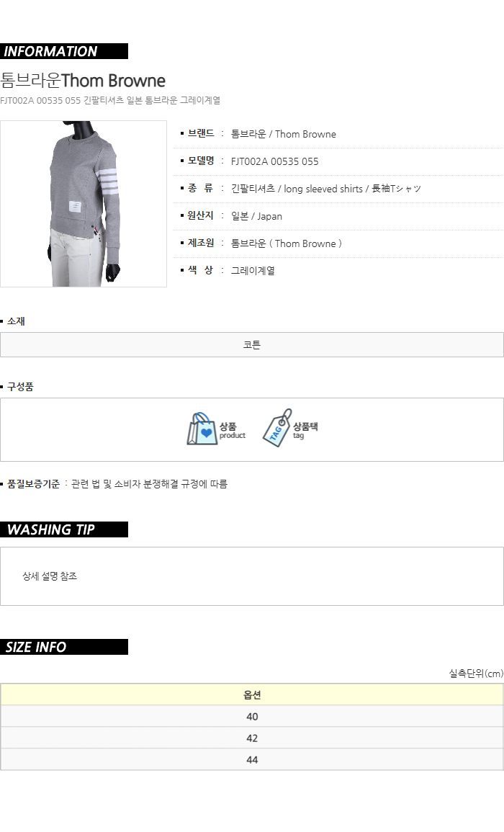504x832 pixels.
Task: Click the 옵션 table header
Action: (252, 694)
